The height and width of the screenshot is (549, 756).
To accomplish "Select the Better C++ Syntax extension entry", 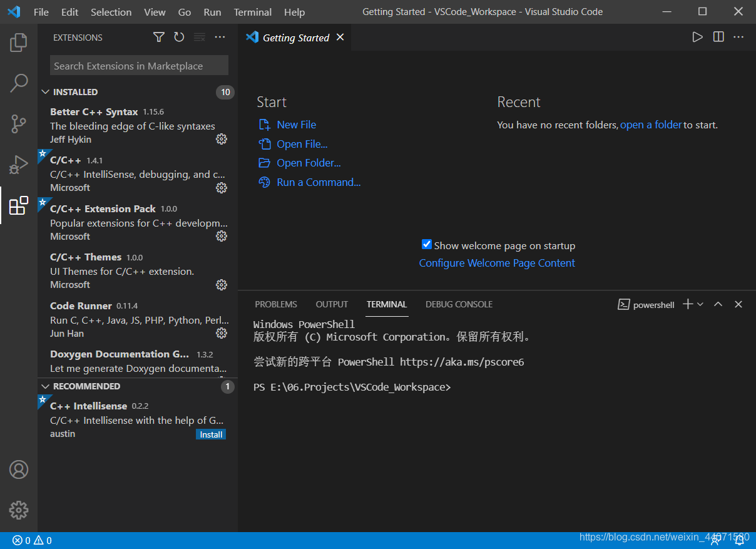I will click(x=138, y=125).
